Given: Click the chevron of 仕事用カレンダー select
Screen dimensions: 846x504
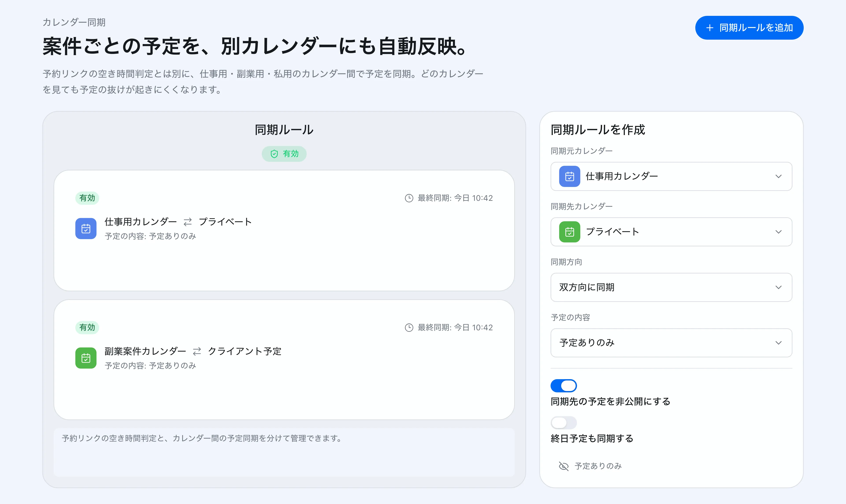Looking at the screenshot, I should click(778, 176).
